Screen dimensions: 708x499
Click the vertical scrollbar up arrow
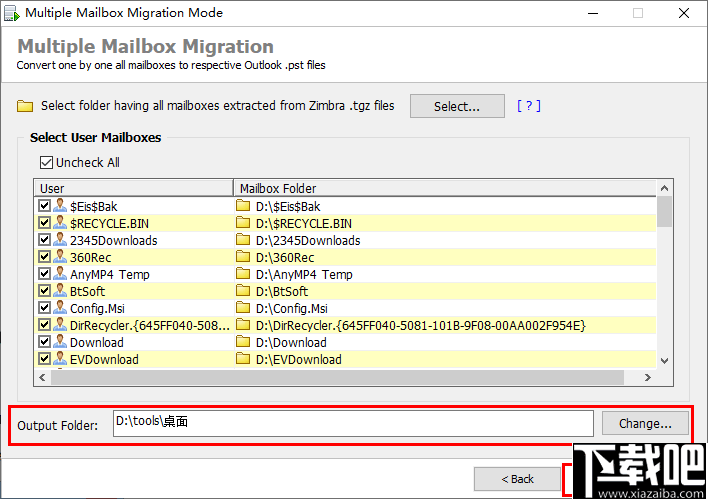click(664, 188)
